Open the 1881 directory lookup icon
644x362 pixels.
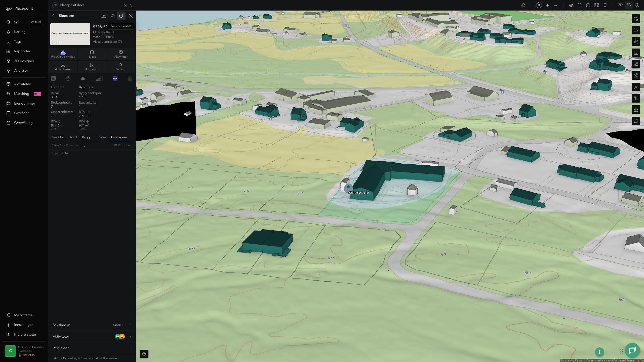click(104, 16)
